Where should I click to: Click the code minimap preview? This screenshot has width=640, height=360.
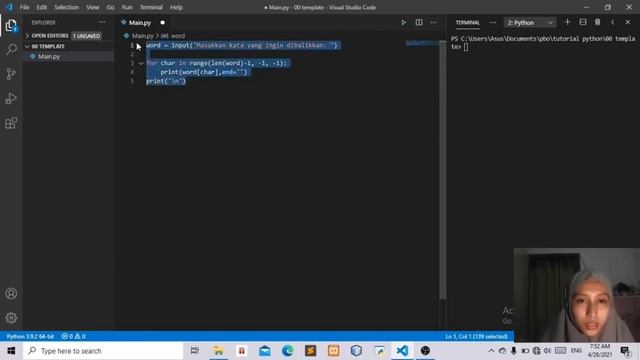pos(422,43)
